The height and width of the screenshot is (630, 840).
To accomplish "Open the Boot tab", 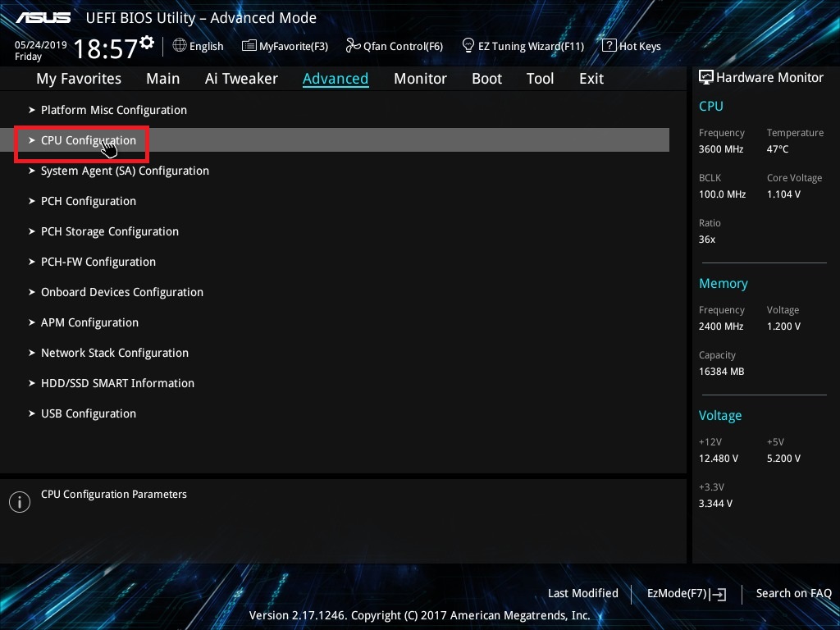I will 486,79.
